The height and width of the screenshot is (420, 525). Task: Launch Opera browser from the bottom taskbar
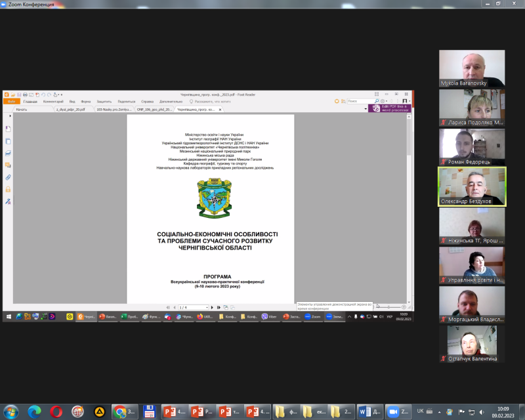point(56,411)
